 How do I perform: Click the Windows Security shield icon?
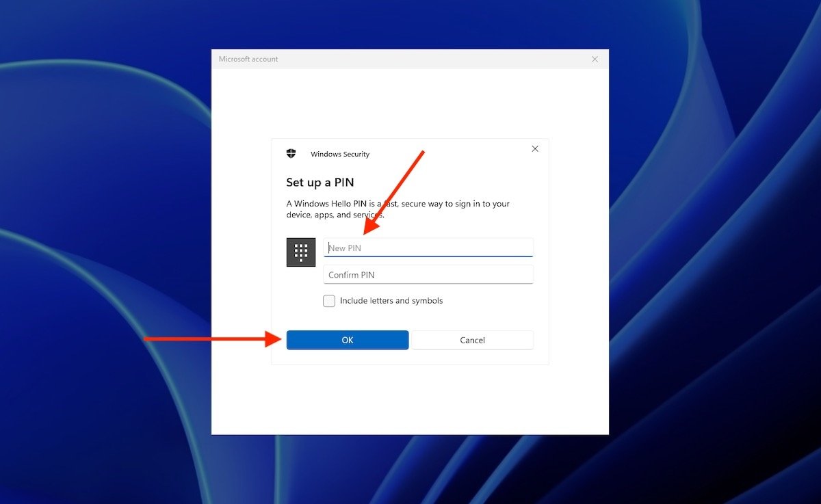(x=291, y=154)
